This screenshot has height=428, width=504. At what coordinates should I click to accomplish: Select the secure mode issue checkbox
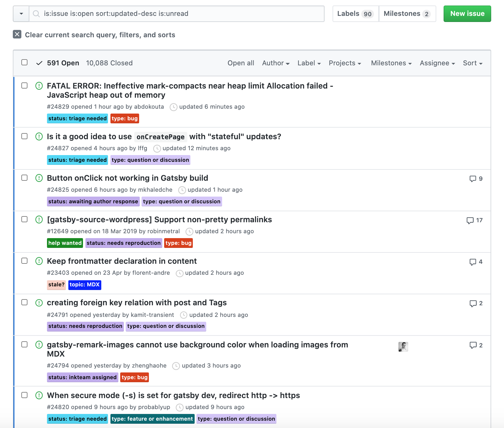coord(24,395)
